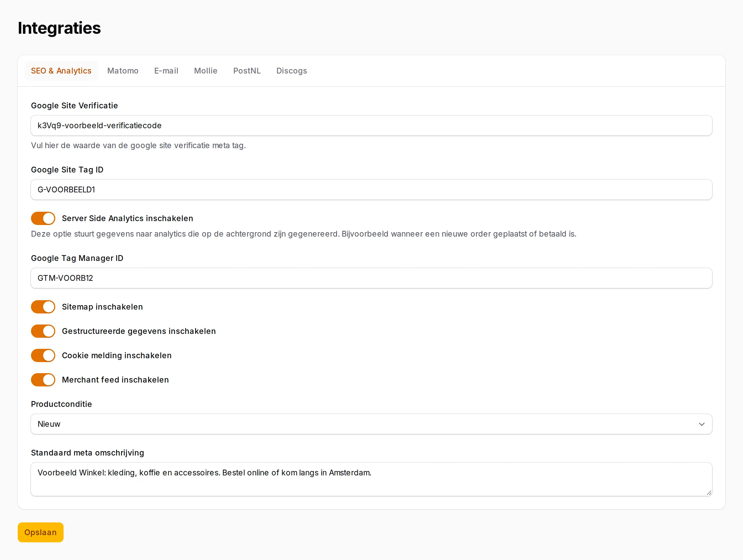Click the 'Productconditie' field label
This screenshot has width=743, height=560.
pos(61,404)
